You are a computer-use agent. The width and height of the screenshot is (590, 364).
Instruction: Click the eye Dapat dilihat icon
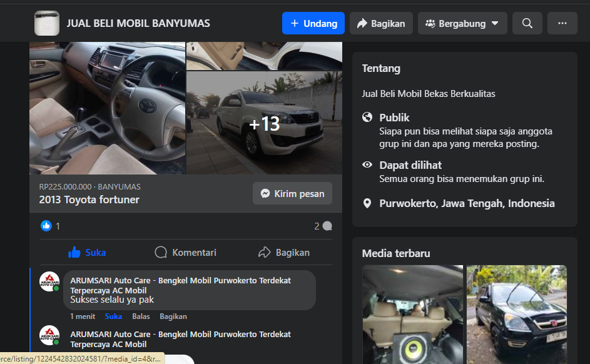pos(367,164)
